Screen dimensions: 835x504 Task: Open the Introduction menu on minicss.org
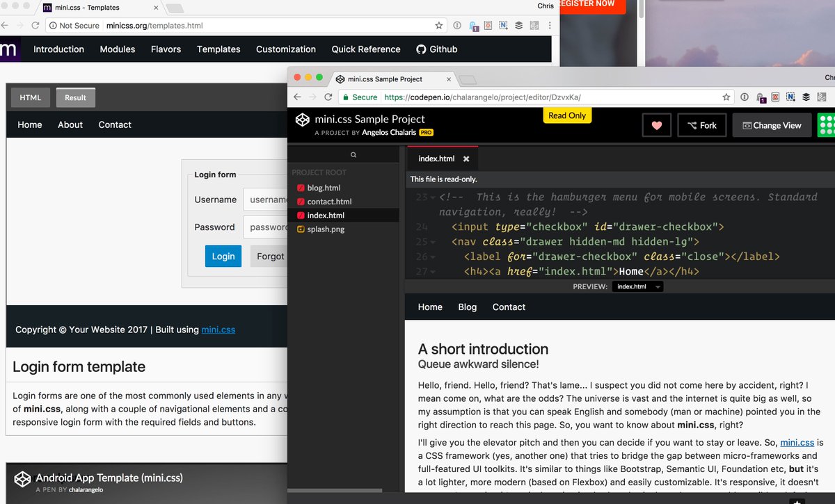[58, 49]
